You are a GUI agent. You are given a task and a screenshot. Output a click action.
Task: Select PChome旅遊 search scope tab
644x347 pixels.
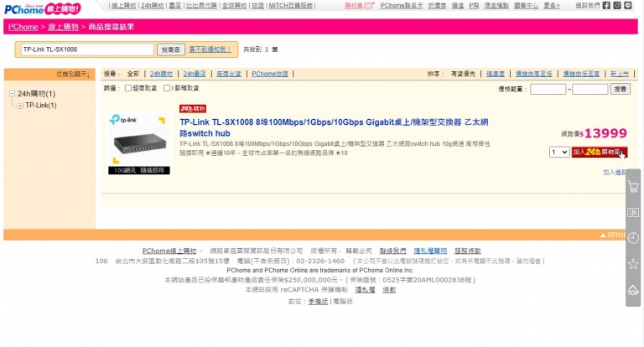coord(270,74)
